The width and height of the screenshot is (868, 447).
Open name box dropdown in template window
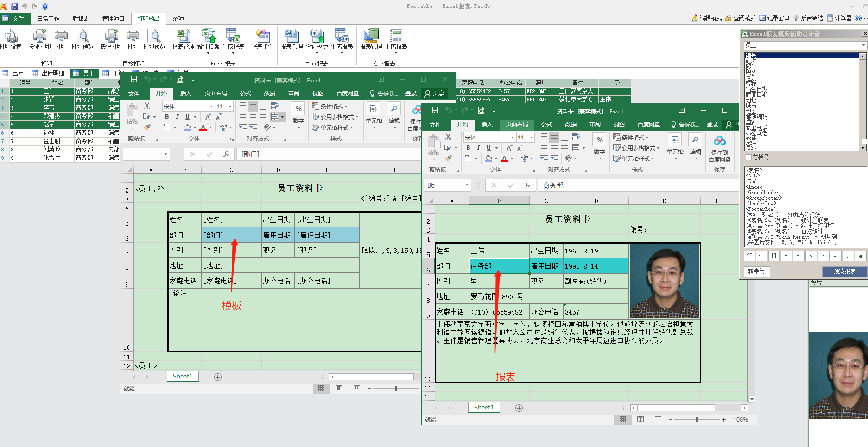(165, 154)
